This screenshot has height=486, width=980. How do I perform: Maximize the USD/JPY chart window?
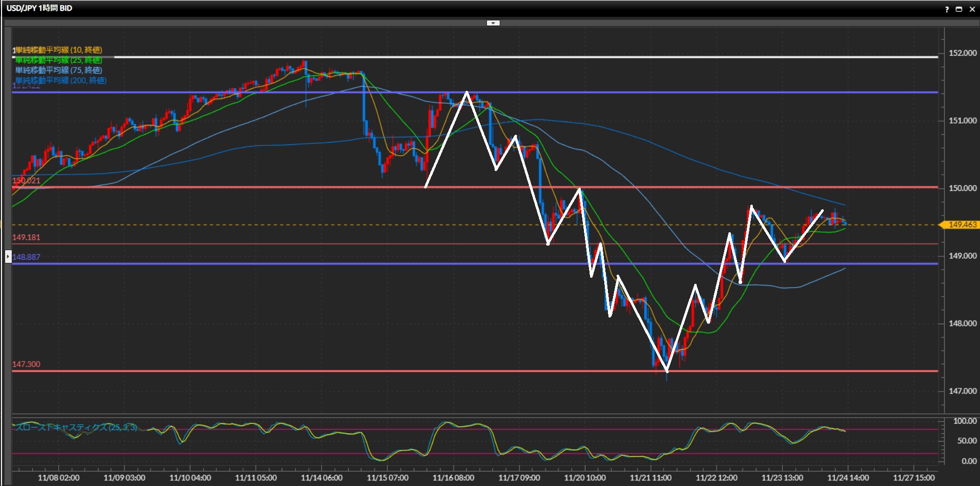click(x=959, y=9)
